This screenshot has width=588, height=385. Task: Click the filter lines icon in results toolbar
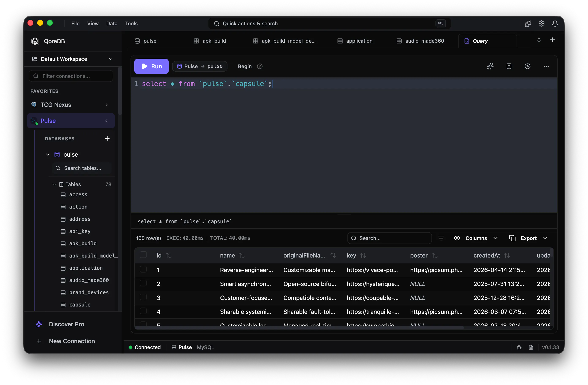click(x=441, y=238)
